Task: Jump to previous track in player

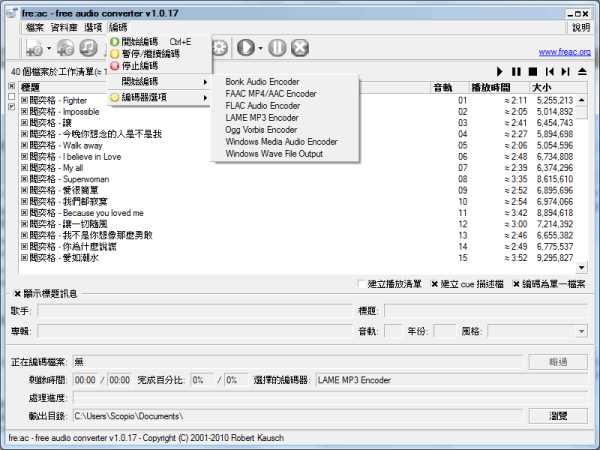Action: tap(549, 72)
